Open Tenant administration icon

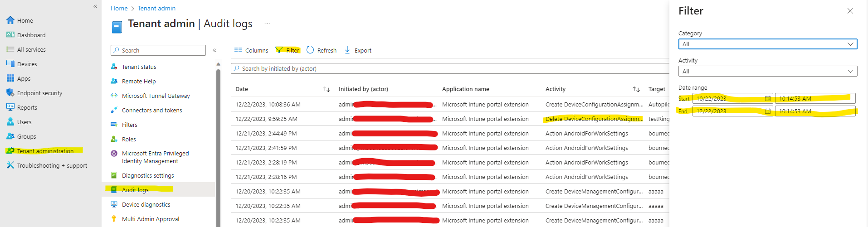pos(10,151)
